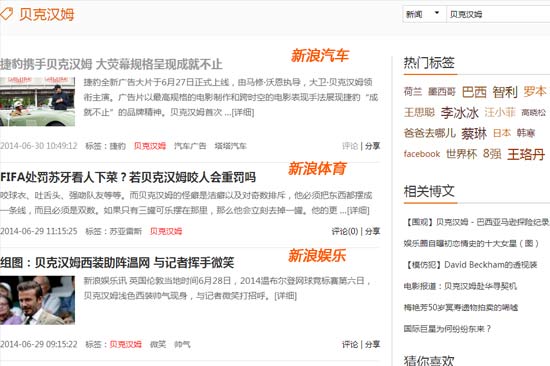
Task: Open headline 捷豹携手贝克汉姆 大荧幕规格呈现成就不止
Action: [x=111, y=64]
